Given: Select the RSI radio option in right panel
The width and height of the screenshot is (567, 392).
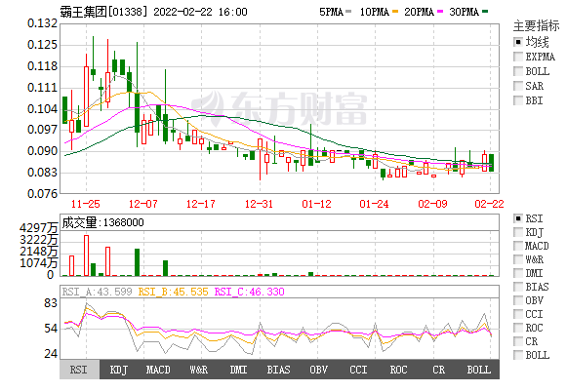Looking at the screenshot, I should pos(518,218).
